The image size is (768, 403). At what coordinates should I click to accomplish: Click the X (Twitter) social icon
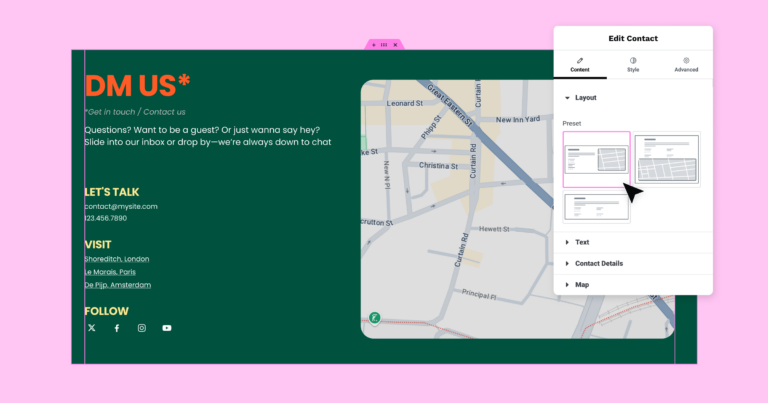(92, 328)
